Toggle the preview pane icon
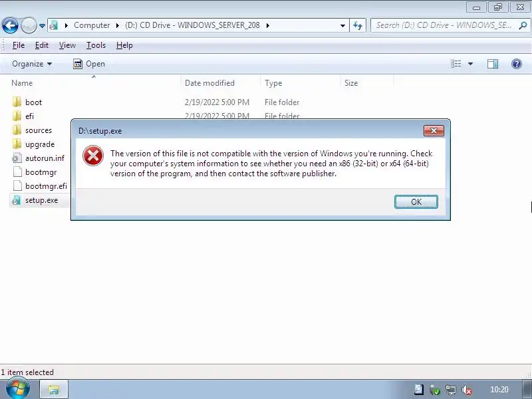Viewport: 532px width, 399px height. click(x=493, y=64)
